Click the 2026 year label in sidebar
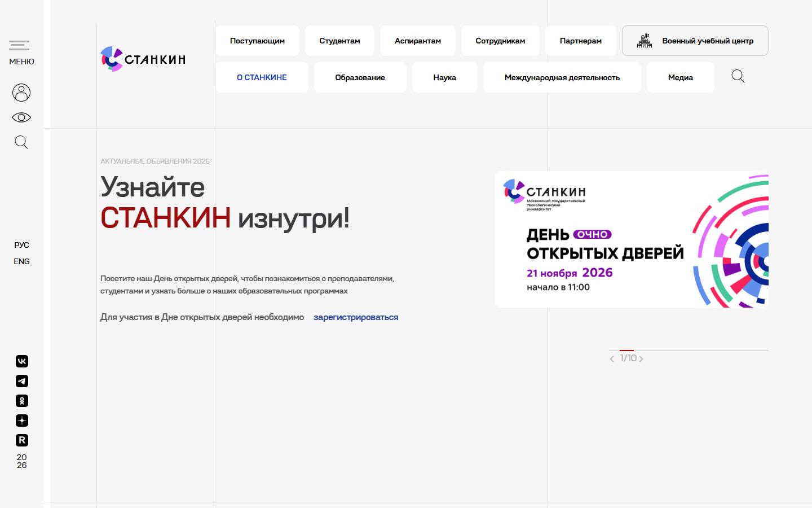Viewport: 812px width, 508px height. (x=21, y=461)
